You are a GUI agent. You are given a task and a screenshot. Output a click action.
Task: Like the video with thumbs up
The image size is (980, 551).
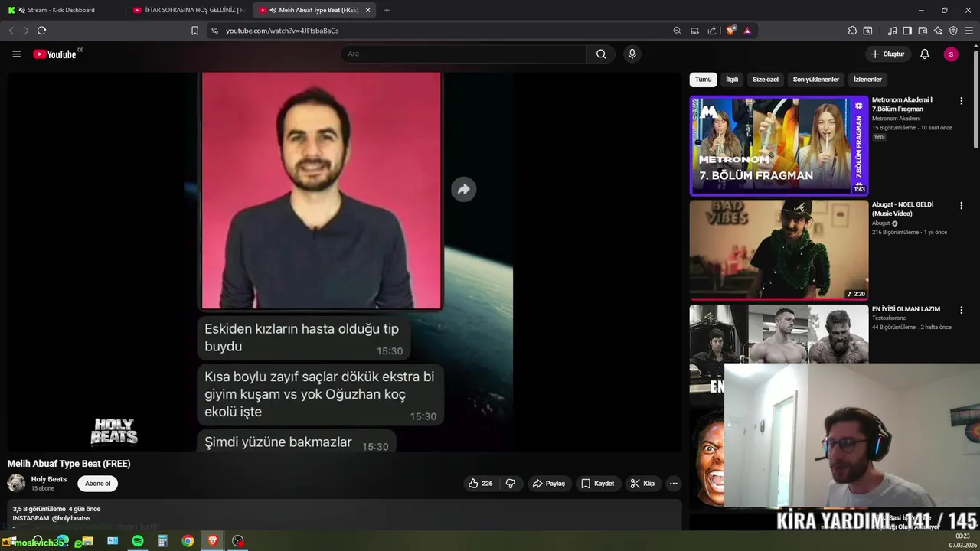[481, 484]
